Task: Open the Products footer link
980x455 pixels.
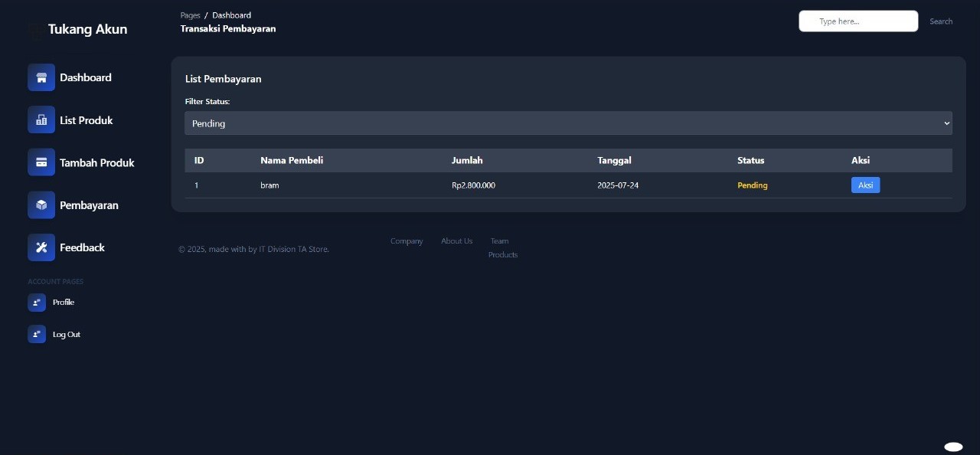Action: click(x=503, y=255)
